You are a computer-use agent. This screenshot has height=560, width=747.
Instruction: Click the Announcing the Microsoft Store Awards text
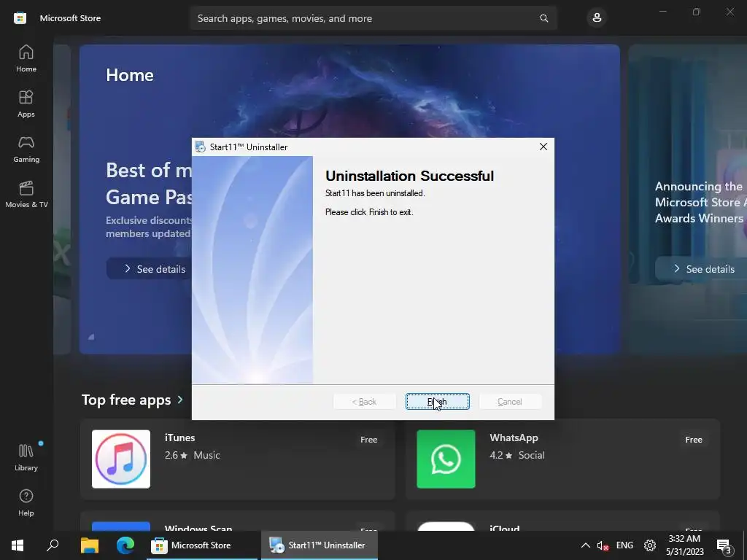point(701,203)
